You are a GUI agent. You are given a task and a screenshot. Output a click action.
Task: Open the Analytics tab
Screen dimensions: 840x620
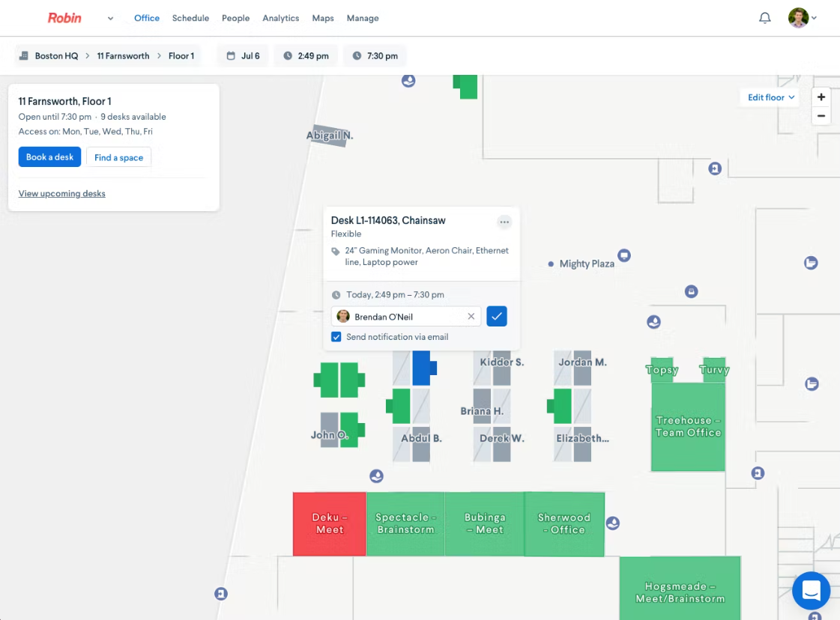(x=281, y=18)
